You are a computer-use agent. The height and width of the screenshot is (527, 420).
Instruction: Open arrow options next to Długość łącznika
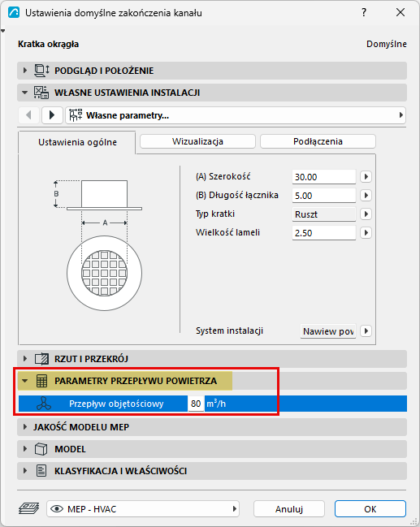[x=366, y=195]
